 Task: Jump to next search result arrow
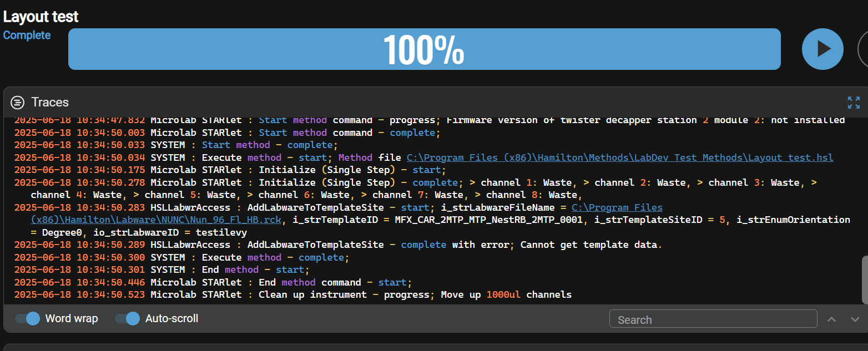click(x=855, y=319)
